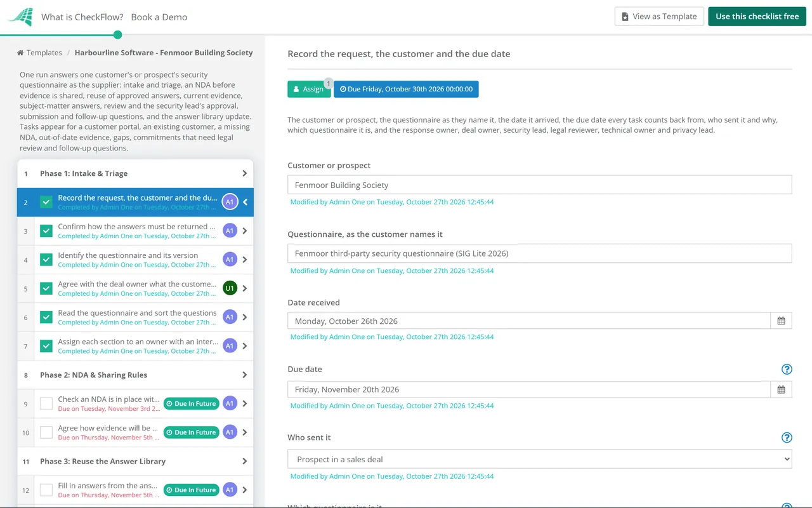The height and width of the screenshot is (508, 812).
Task: Uncheck Agree with the deal owner task
Action: tap(46, 288)
